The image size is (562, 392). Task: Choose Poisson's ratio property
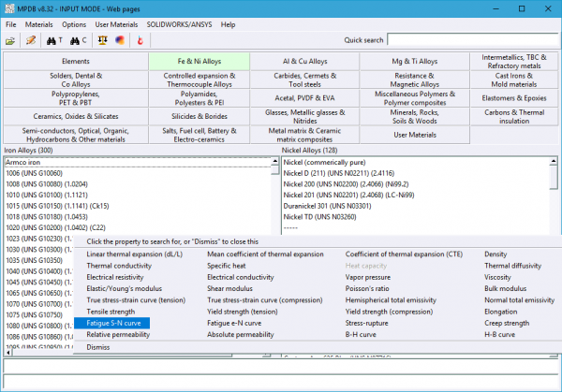(x=367, y=288)
